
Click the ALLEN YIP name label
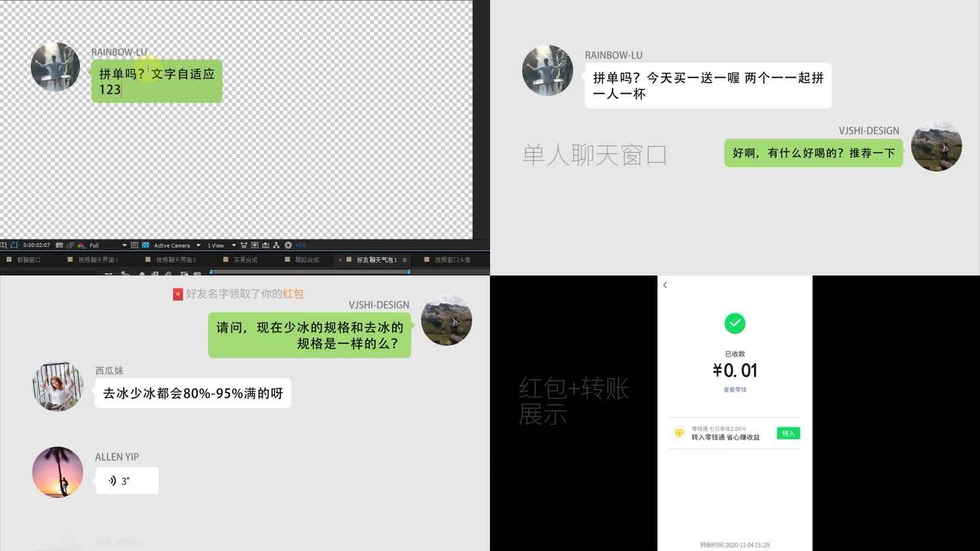coord(117,457)
